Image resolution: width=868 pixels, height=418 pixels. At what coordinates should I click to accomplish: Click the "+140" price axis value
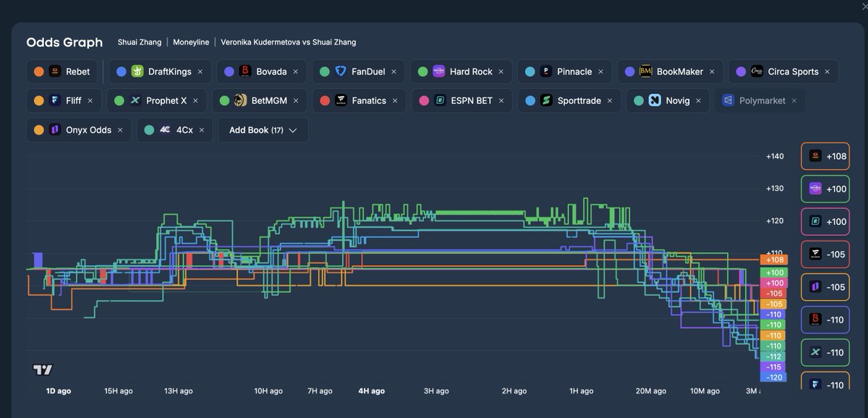coord(775,157)
